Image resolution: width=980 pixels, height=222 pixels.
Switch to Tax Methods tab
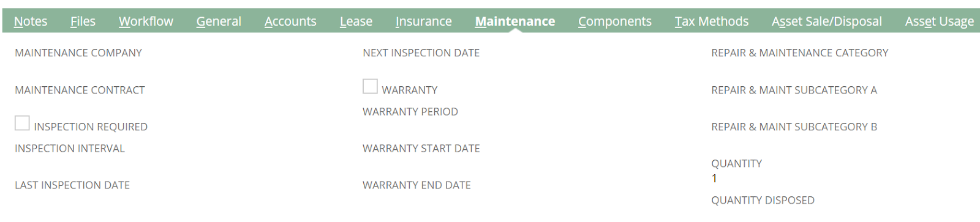click(x=712, y=21)
